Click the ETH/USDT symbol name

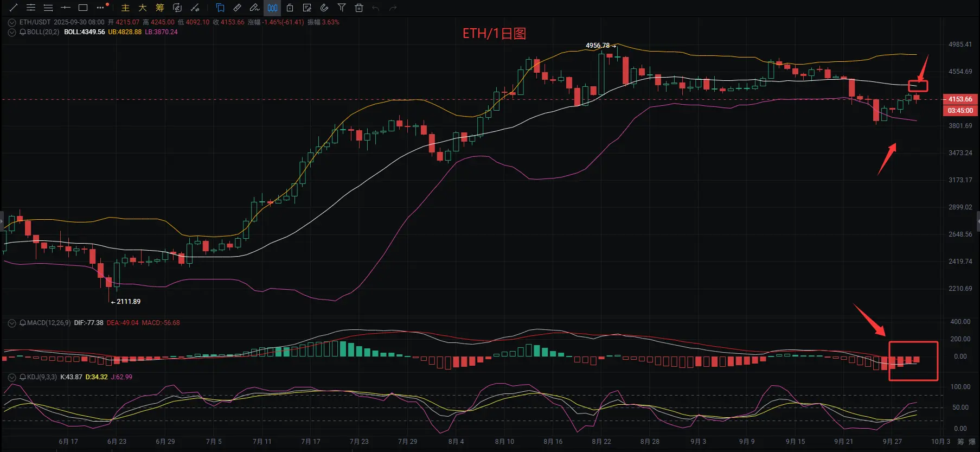[x=35, y=22]
